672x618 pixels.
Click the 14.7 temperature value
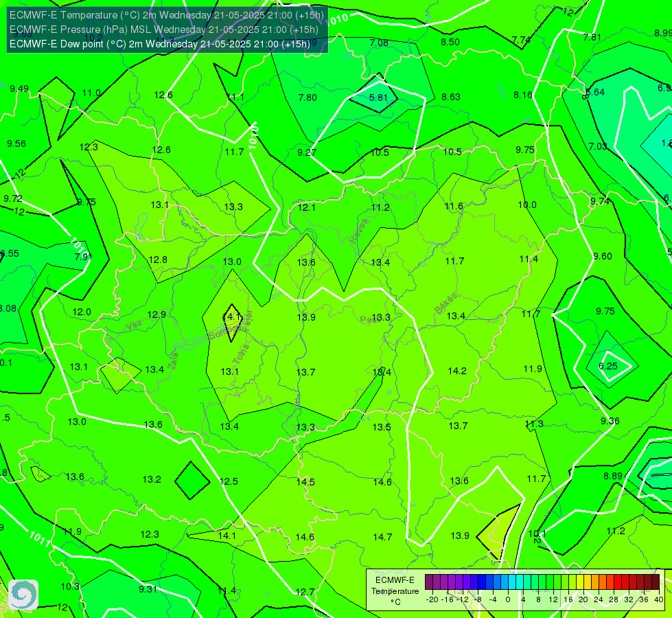[382, 537]
